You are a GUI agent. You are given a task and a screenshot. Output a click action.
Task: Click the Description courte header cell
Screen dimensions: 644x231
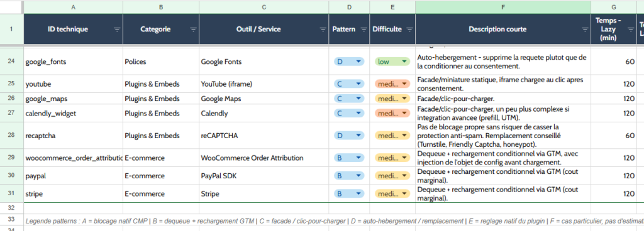[503, 29]
